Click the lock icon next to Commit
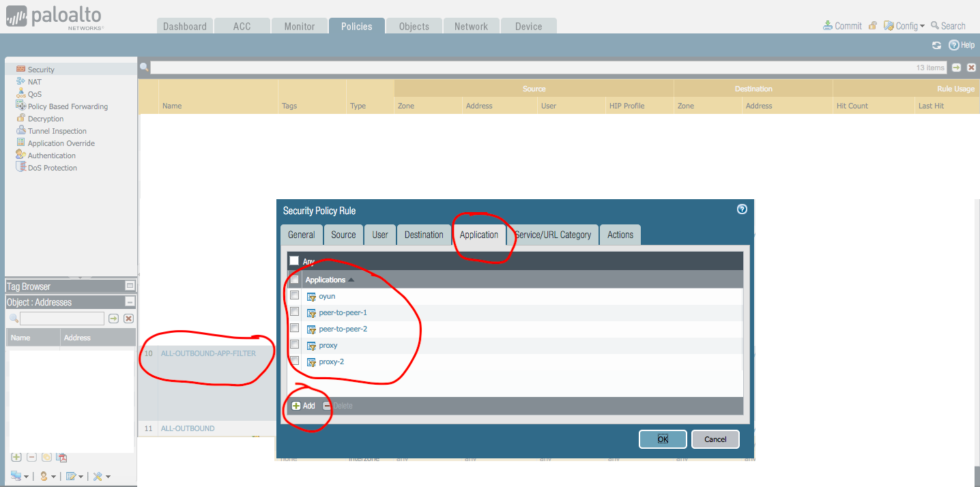The width and height of the screenshot is (980, 487). [x=872, y=25]
